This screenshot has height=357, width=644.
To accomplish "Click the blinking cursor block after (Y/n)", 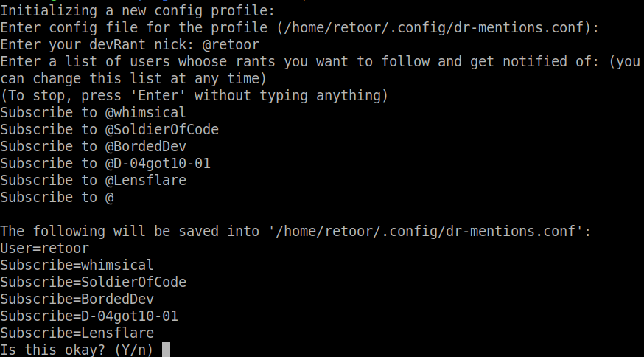I will (x=167, y=350).
